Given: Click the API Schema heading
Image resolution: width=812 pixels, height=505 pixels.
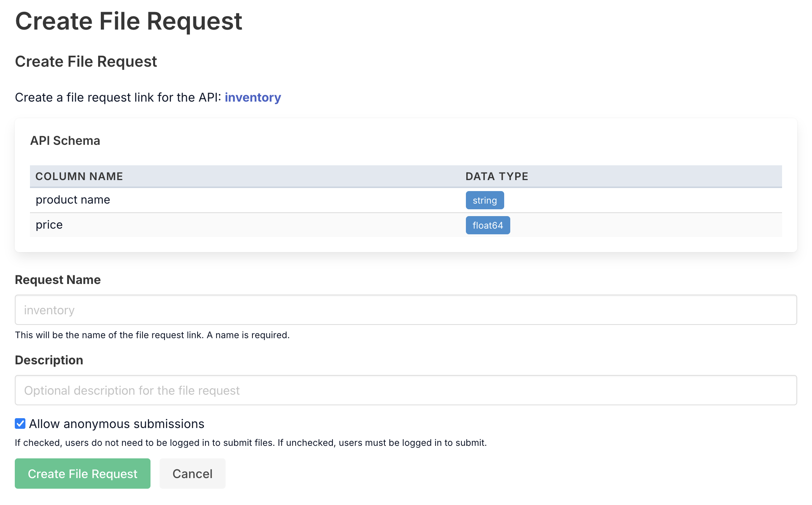Looking at the screenshot, I should (x=65, y=141).
